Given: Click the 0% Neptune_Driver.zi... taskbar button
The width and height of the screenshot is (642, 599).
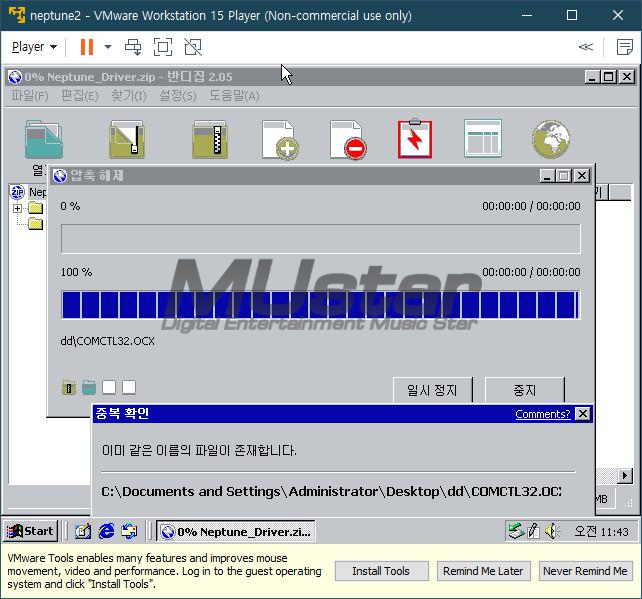Looking at the screenshot, I should tap(236, 531).
